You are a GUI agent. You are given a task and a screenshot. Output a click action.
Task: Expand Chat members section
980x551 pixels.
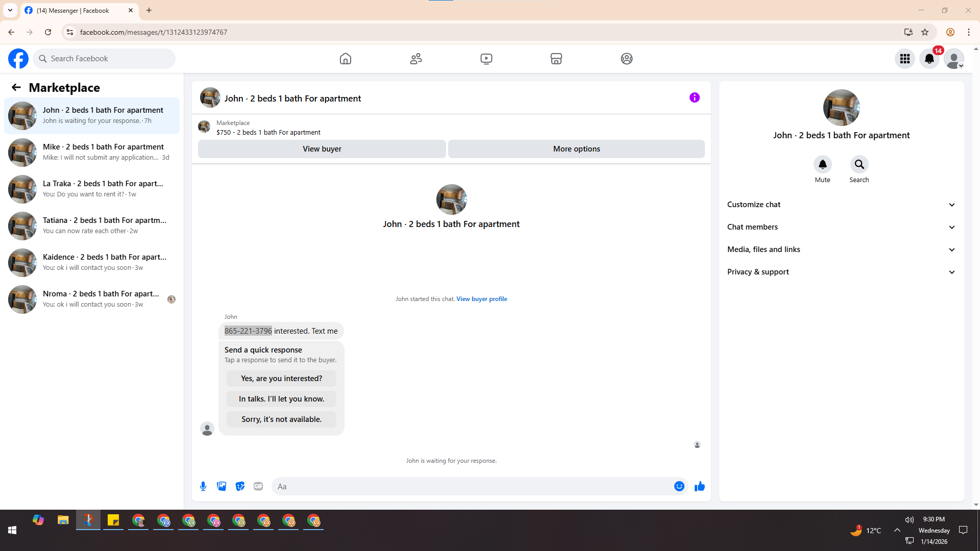coord(841,227)
